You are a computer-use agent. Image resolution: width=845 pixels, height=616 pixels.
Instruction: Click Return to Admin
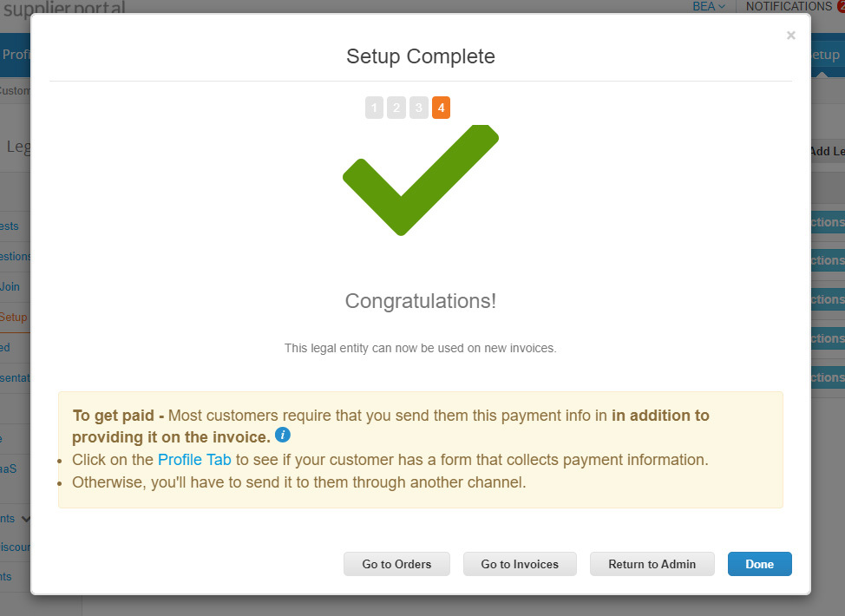click(652, 564)
